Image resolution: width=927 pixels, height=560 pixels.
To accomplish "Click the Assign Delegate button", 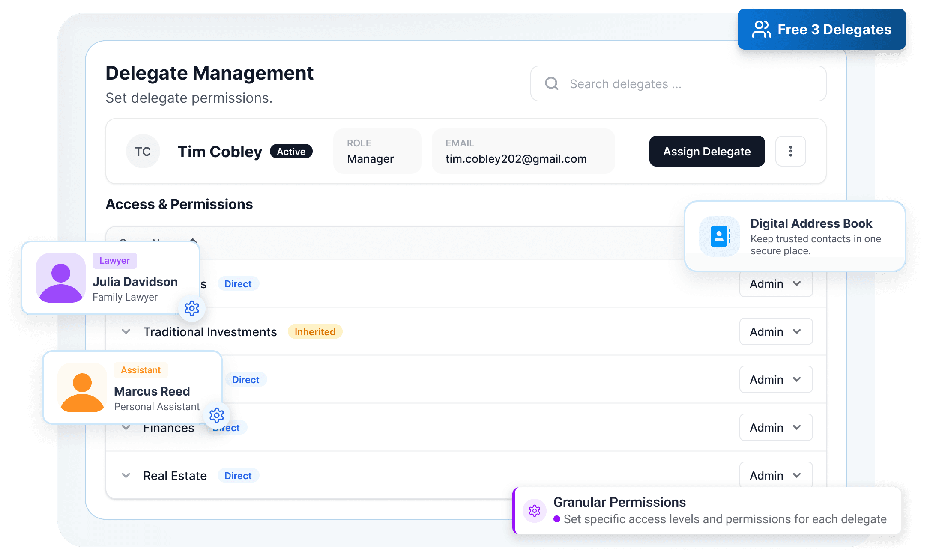I will pos(707,151).
